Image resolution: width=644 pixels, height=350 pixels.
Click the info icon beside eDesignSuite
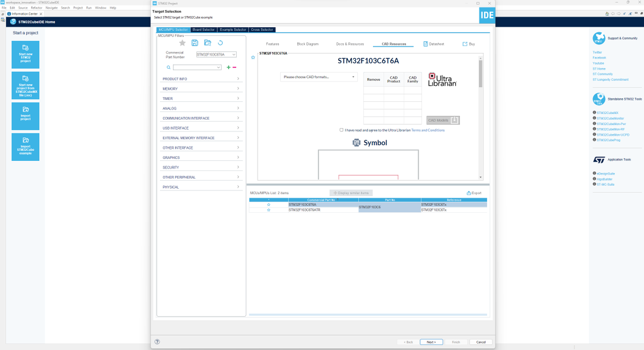pos(595,173)
